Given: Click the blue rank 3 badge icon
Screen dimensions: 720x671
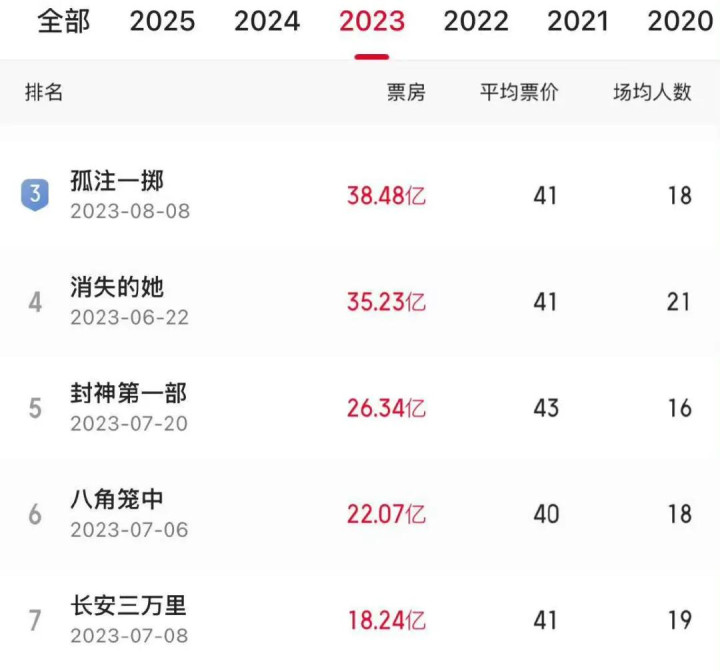Looking at the screenshot, I should point(35,195).
